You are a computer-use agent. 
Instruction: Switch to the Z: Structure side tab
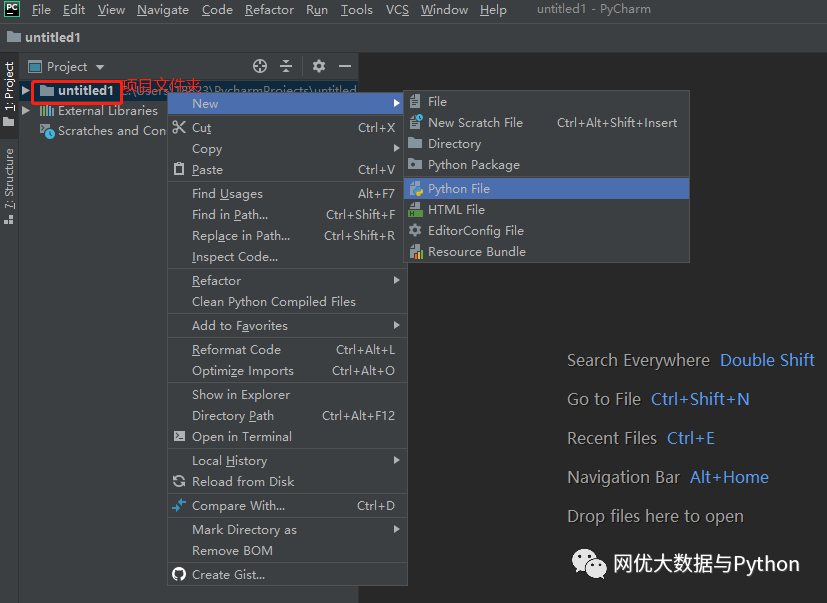coord(9,186)
